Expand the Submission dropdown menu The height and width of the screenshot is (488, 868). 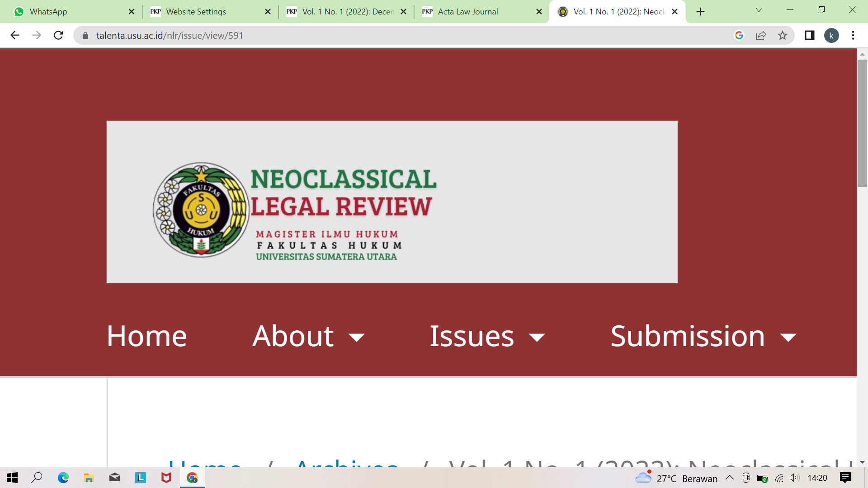pyautogui.click(x=703, y=336)
